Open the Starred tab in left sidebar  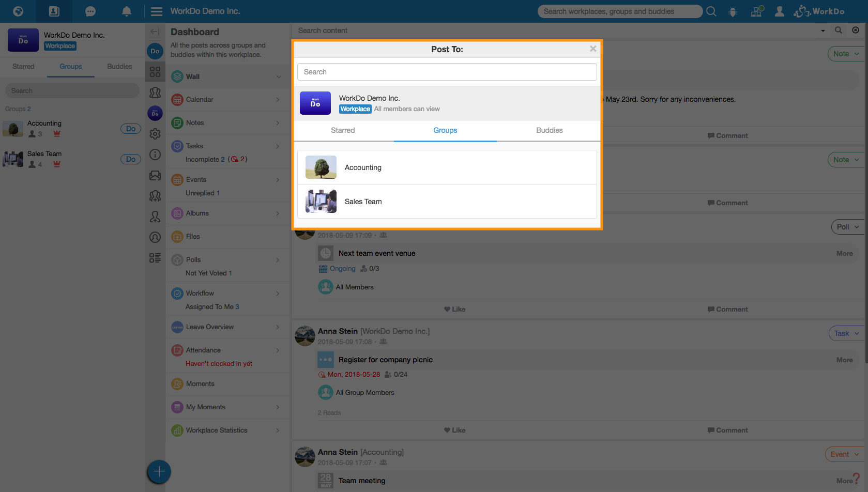(23, 67)
